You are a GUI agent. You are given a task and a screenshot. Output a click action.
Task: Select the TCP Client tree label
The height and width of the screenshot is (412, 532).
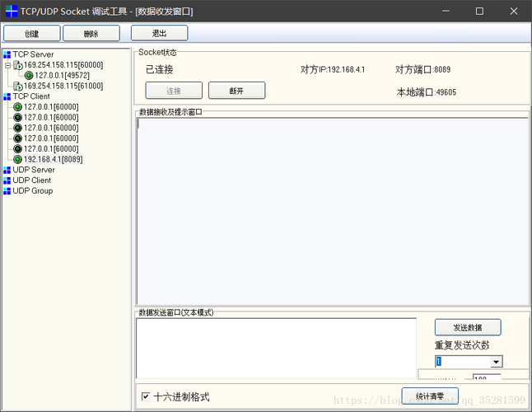pos(31,96)
